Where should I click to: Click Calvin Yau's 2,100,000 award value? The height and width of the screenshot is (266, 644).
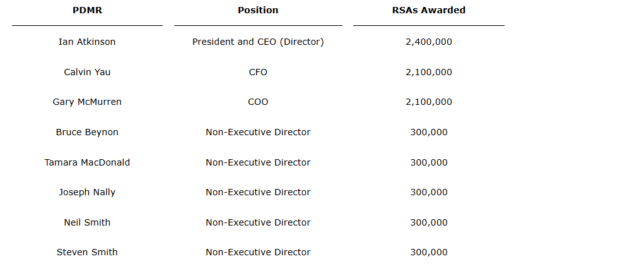coord(429,72)
